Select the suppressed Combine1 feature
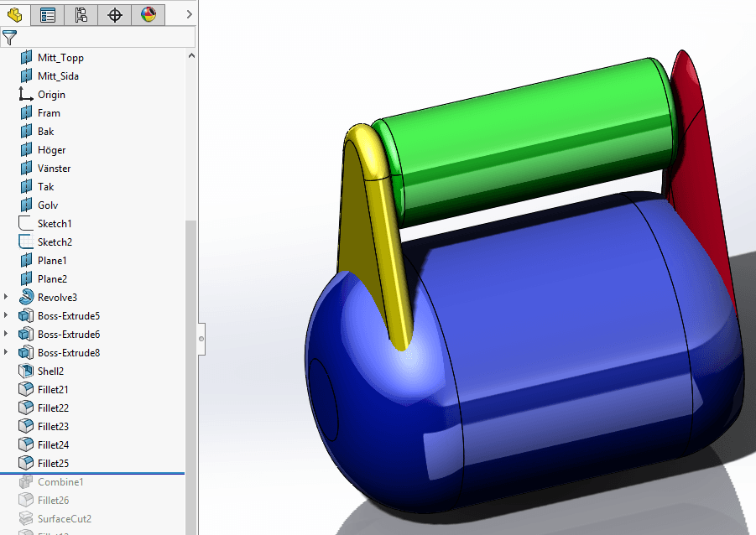Image resolution: width=756 pixels, height=535 pixels. pos(60,481)
